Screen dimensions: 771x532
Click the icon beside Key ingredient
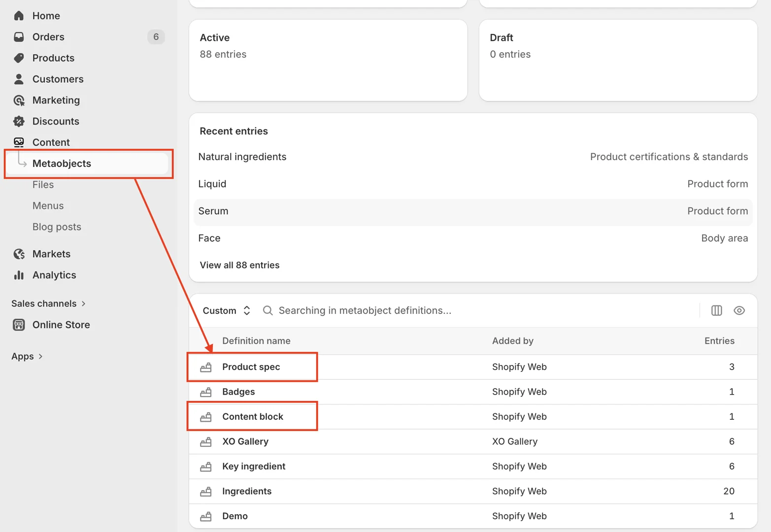(x=206, y=466)
